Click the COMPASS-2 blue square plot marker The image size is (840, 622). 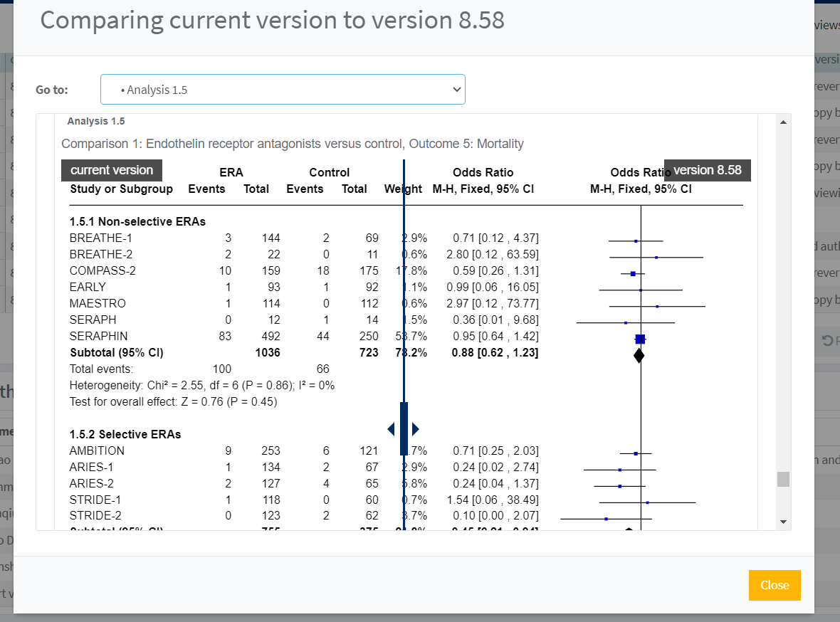[x=633, y=274]
